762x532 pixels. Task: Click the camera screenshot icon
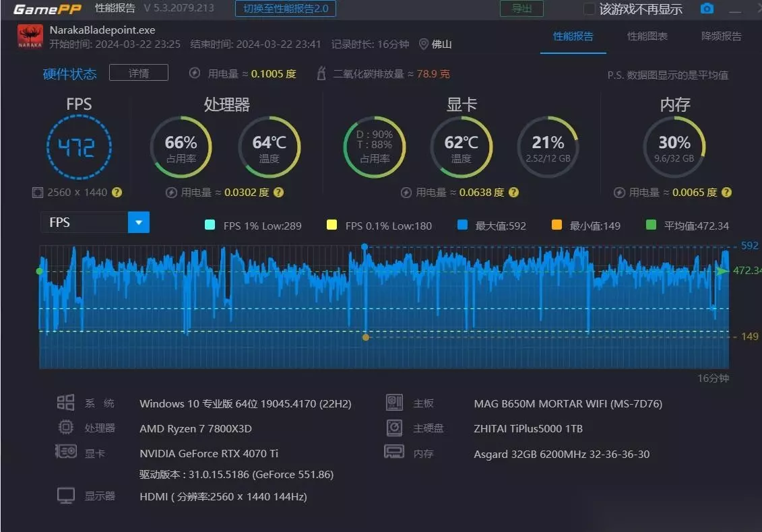707,8
